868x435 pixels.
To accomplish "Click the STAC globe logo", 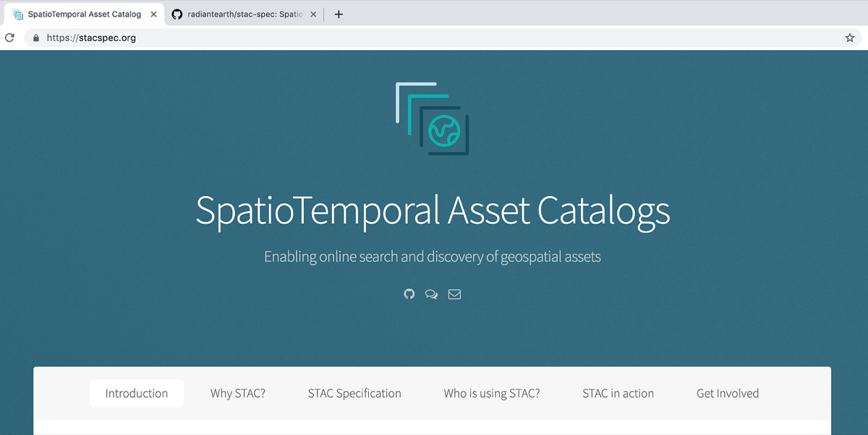I will click(433, 119).
